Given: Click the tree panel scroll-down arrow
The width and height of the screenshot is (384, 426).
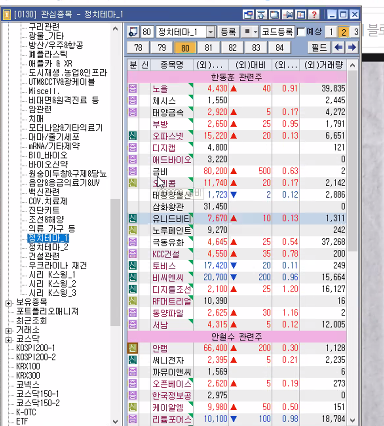Looking at the screenshot, I should click(x=115, y=421).
